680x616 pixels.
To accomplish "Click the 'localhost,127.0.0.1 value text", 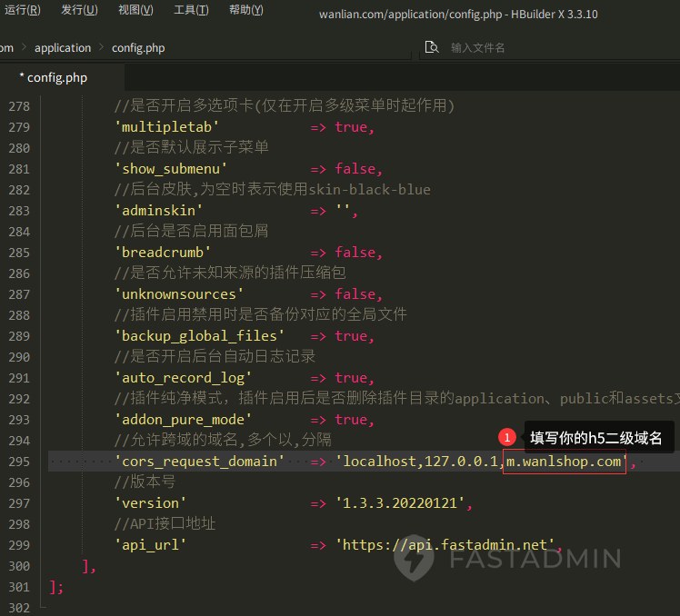I will (x=417, y=462).
